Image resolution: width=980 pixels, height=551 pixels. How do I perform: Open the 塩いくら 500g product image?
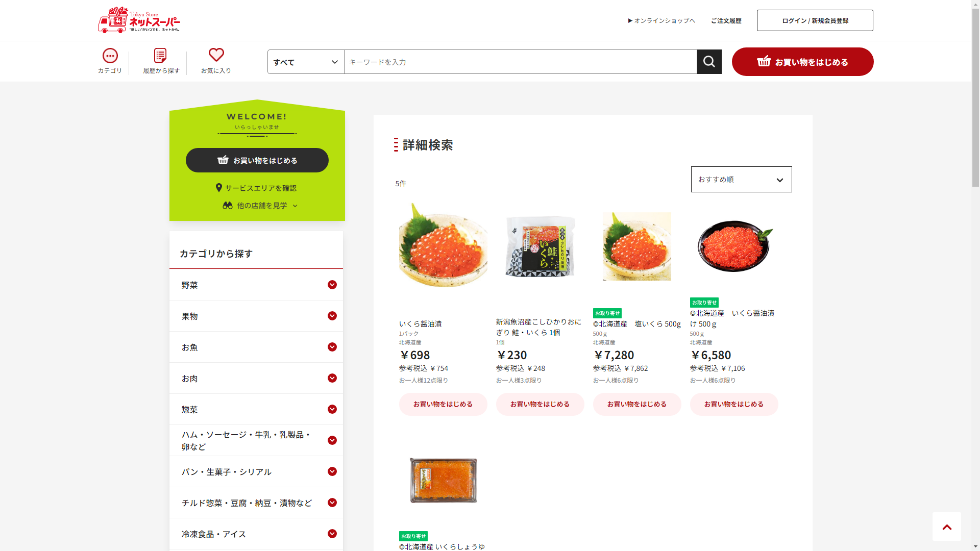tap(637, 246)
